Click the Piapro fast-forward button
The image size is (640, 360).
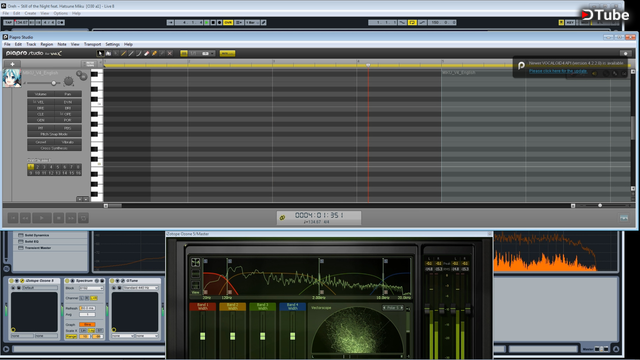(71, 218)
